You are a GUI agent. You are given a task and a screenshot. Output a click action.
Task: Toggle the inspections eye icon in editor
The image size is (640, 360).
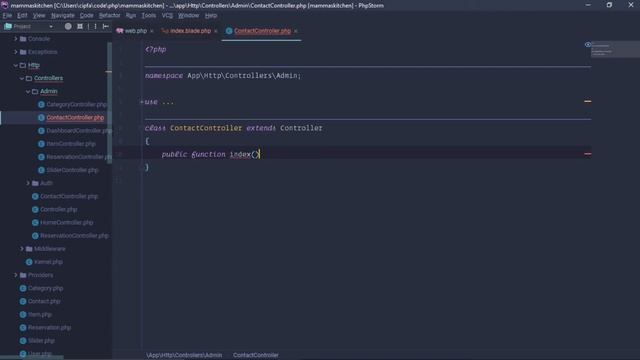[x=588, y=44]
